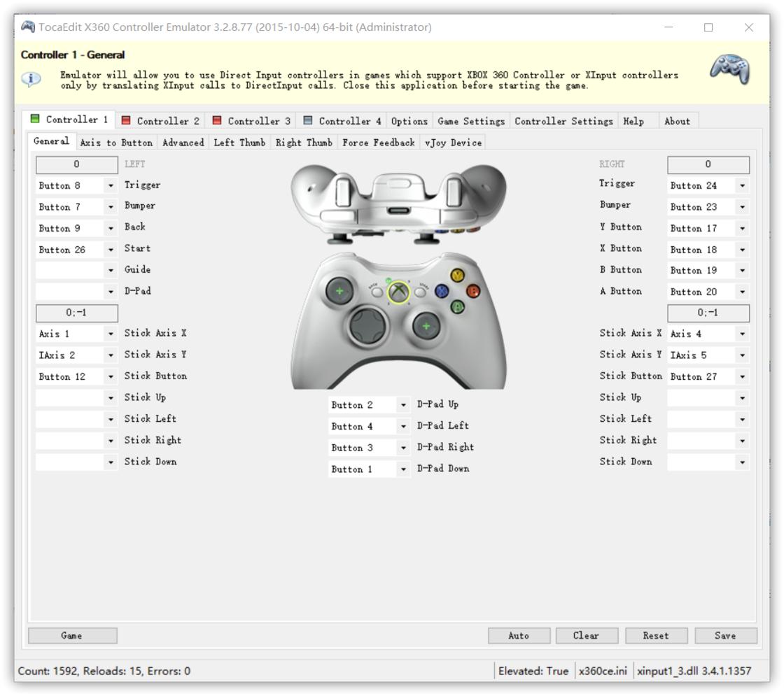Click the Game button

point(73,636)
